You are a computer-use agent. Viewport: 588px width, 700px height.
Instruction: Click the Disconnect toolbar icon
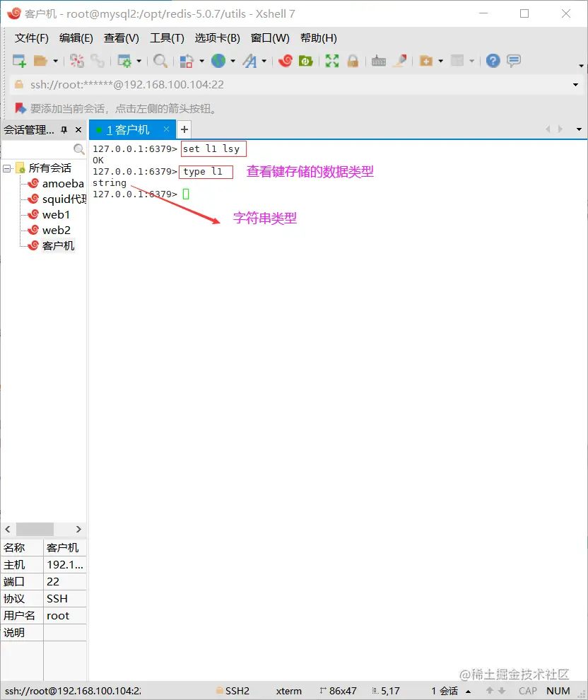tap(76, 61)
